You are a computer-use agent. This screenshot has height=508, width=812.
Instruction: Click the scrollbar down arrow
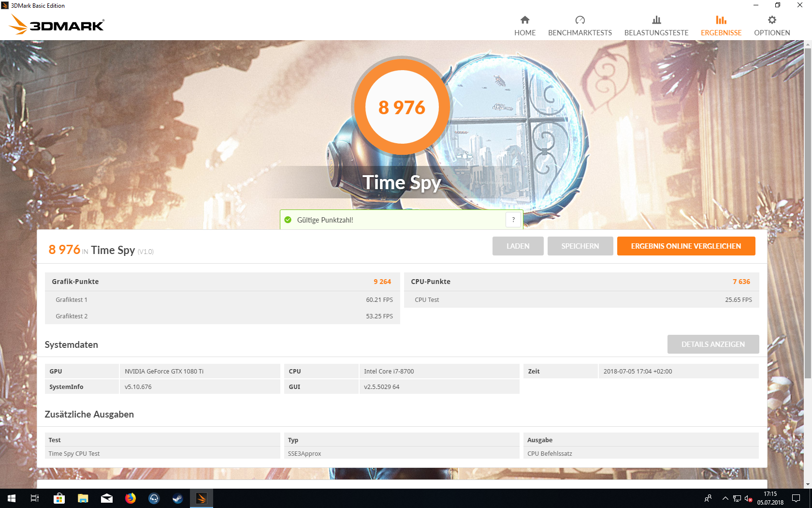(x=808, y=484)
